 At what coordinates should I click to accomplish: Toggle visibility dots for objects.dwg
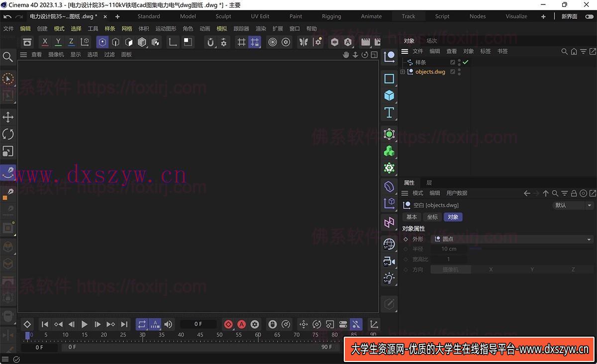(459, 72)
